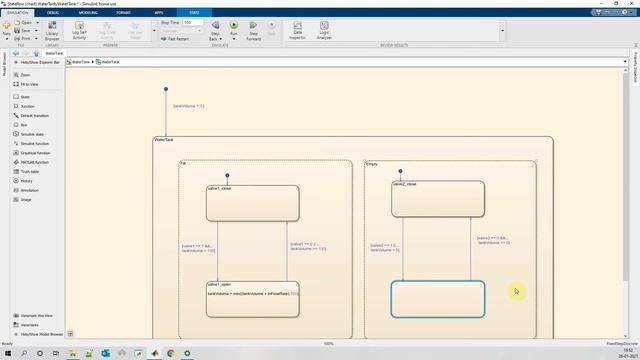Viewport: 640px width, 360px height.
Task: Expand the Prepare gallery arrow
Action: (x=154, y=31)
